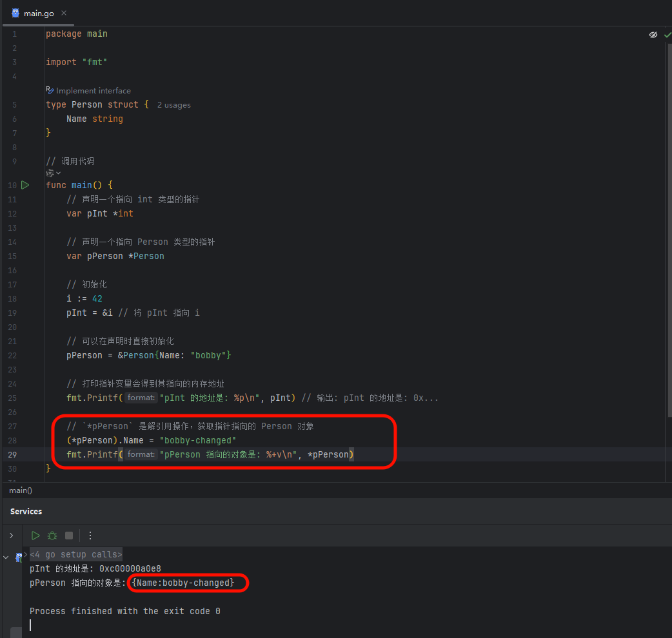Image resolution: width=672 pixels, height=638 pixels.
Task: Collapse the Go run configuration node
Action: point(6,557)
